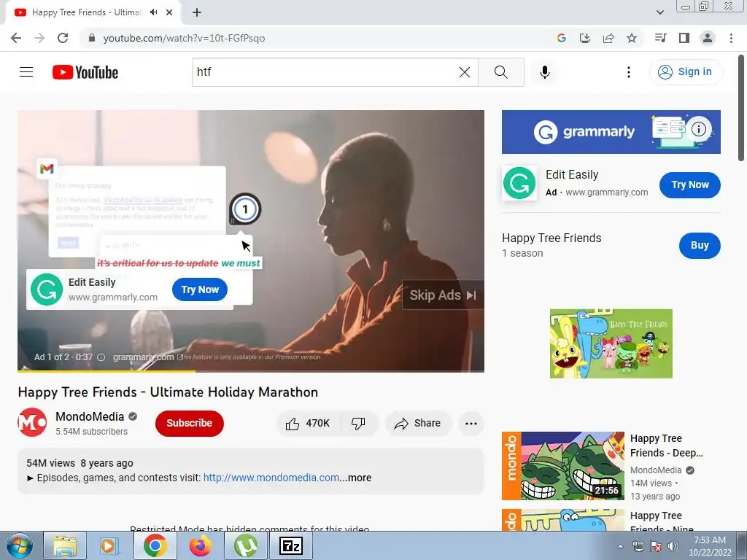Like the video with thumbs up
Viewport: 747px width, 560px height.
308,423
